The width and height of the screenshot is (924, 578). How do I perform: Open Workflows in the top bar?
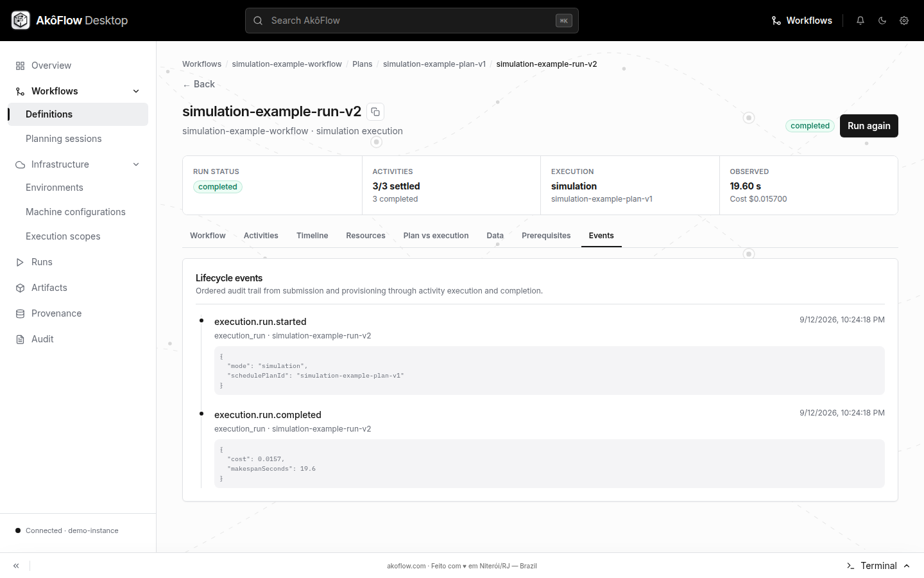[802, 21]
